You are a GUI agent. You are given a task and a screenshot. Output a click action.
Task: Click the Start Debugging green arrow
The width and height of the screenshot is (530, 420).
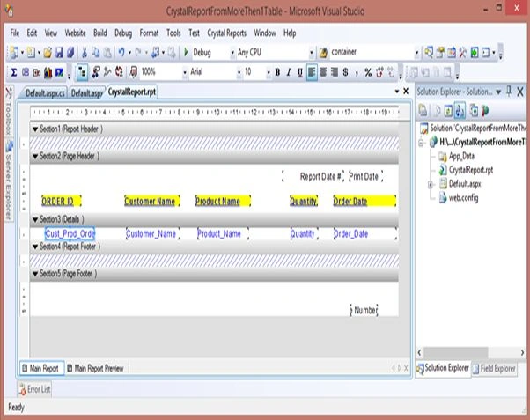(x=186, y=53)
